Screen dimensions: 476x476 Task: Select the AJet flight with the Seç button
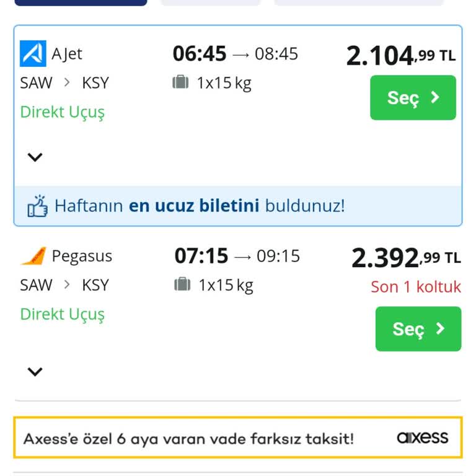pos(413,97)
